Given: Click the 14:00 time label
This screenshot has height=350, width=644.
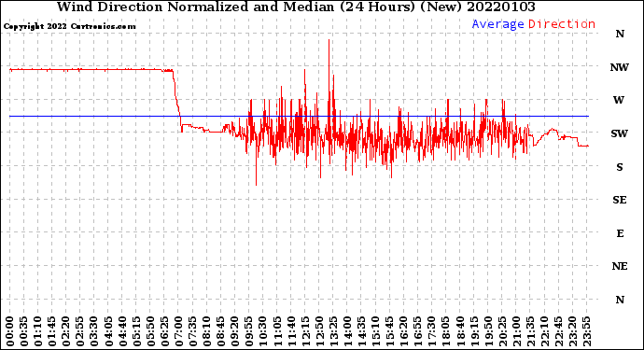Looking at the screenshot, I should click(346, 331).
